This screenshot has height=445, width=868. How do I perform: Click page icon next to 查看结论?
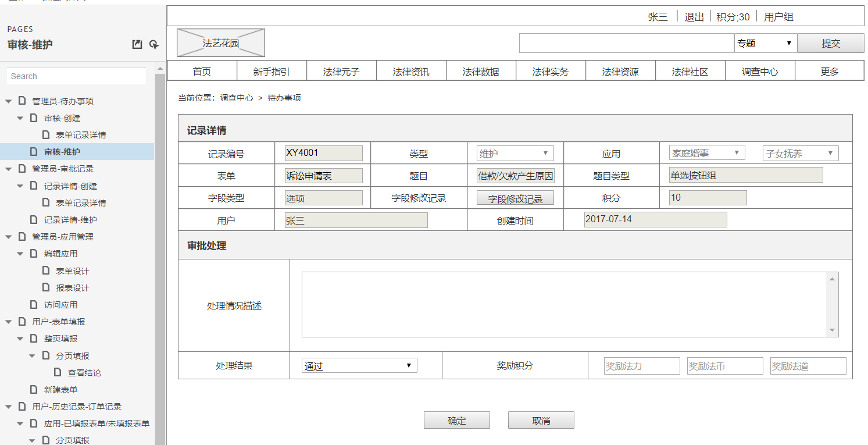click(58, 372)
